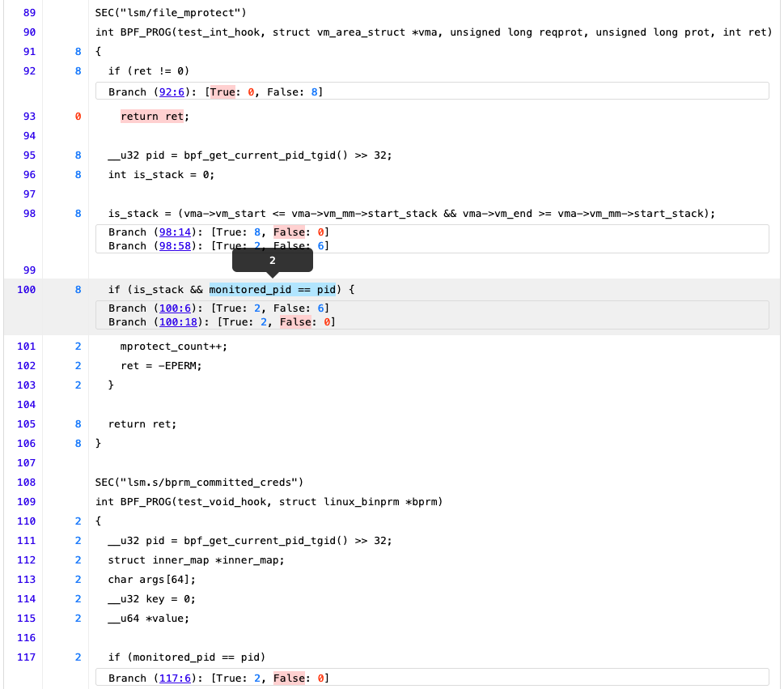This screenshot has height=689, width=784.
Task: Click line number 90
Action: tap(29, 32)
